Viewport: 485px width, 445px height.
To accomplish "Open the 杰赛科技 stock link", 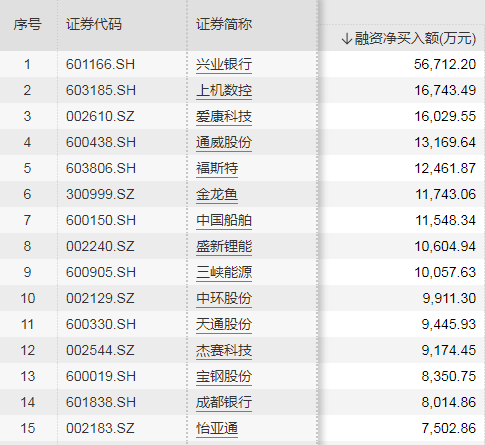I will pyautogui.click(x=224, y=350).
